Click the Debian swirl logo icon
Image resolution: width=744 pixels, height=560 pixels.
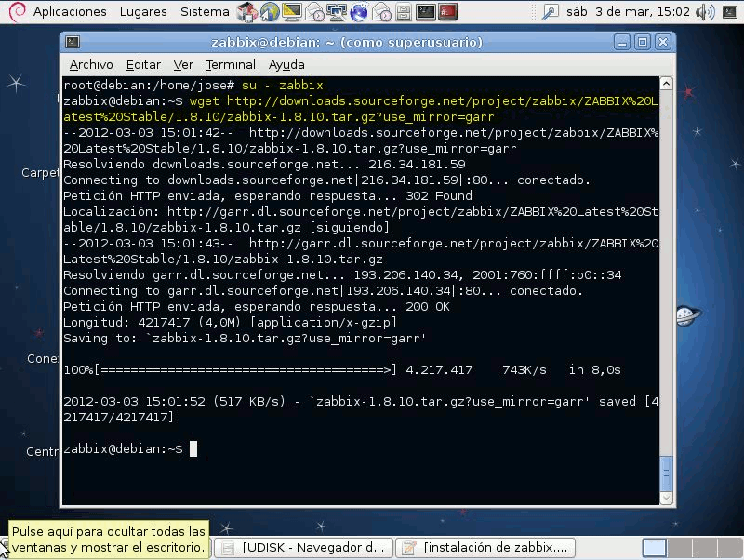click(x=14, y=12)
